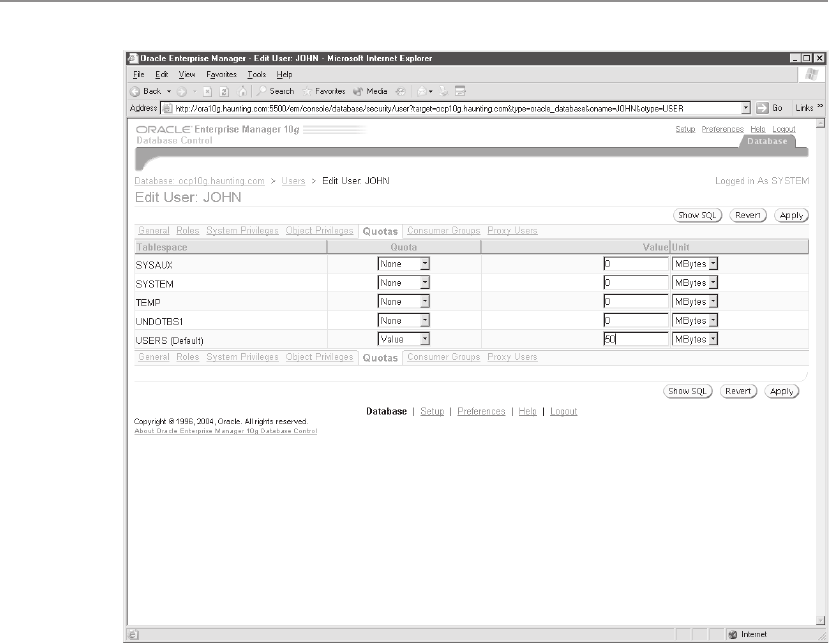
Task: Click the SYSTEM quota Value field
Action: [636, 283]
